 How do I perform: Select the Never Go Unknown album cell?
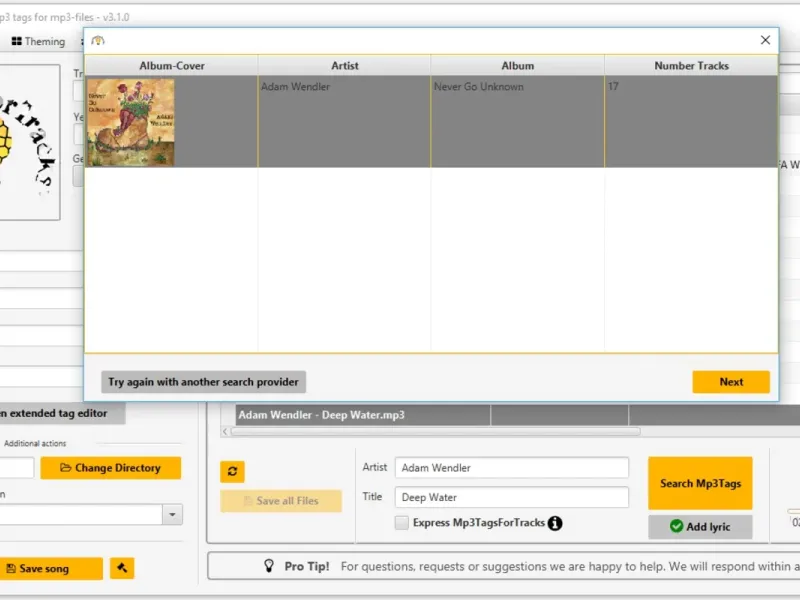click(517, 121)
